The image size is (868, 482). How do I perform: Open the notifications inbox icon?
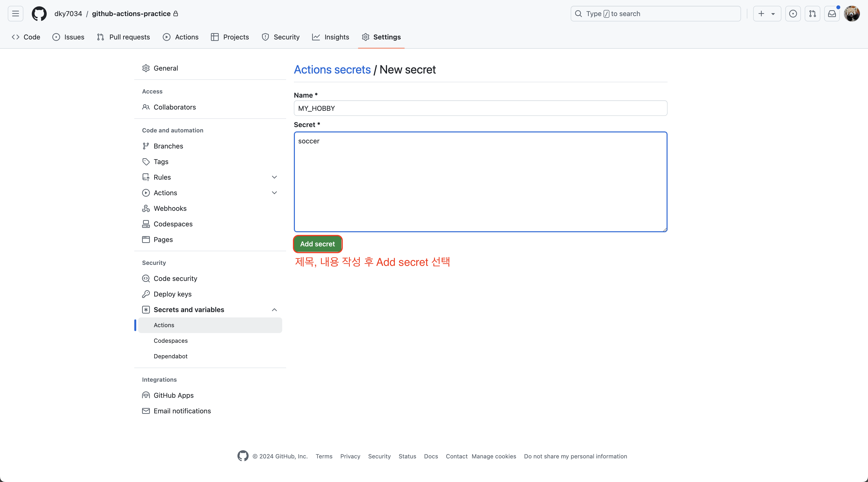(x=832, y=13)
